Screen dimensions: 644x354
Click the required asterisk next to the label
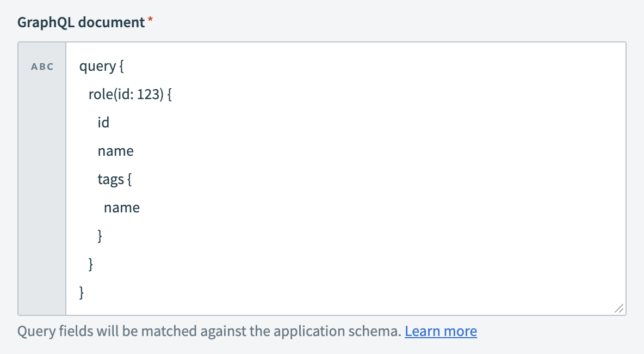click(x=149, y=20)
